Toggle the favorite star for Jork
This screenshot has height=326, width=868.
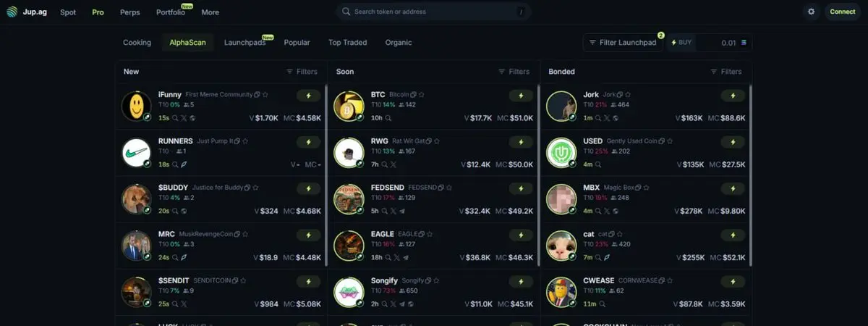coord(628,95)
